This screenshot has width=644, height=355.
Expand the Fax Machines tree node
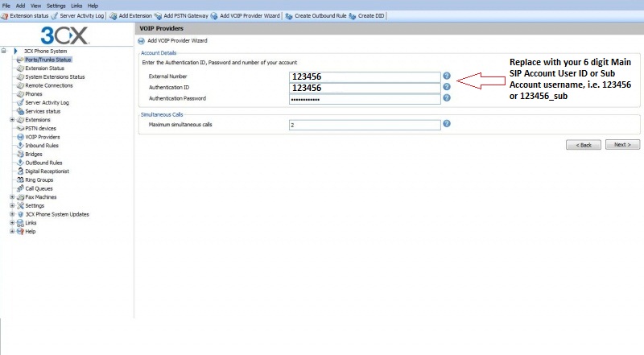12,197
